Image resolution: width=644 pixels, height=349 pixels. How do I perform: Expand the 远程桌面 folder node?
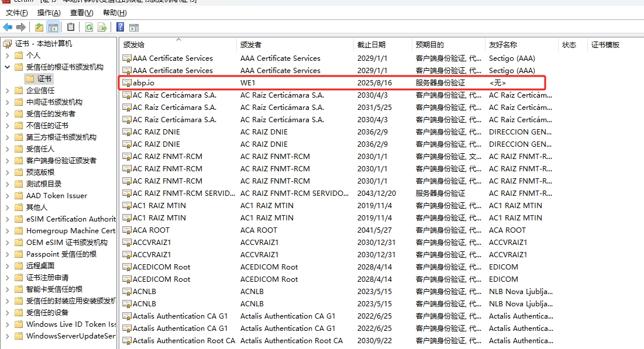click(x=7, y=266)
